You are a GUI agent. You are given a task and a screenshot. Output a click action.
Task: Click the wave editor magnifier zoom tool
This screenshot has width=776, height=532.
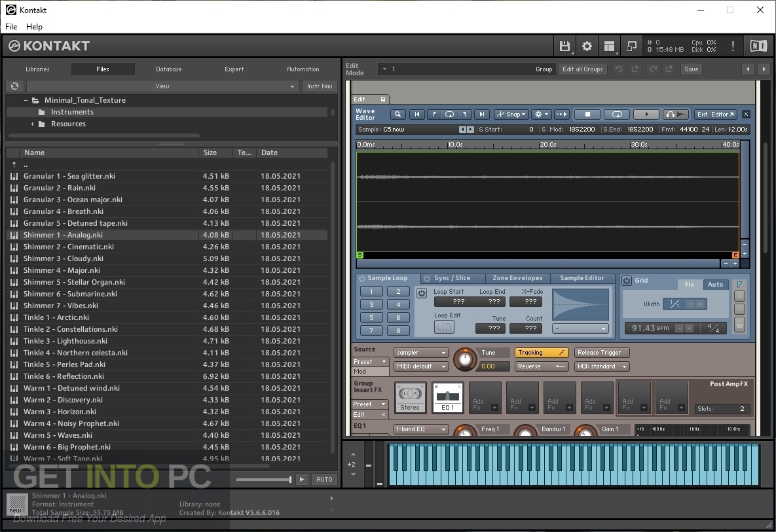click(x=397, y=115)
